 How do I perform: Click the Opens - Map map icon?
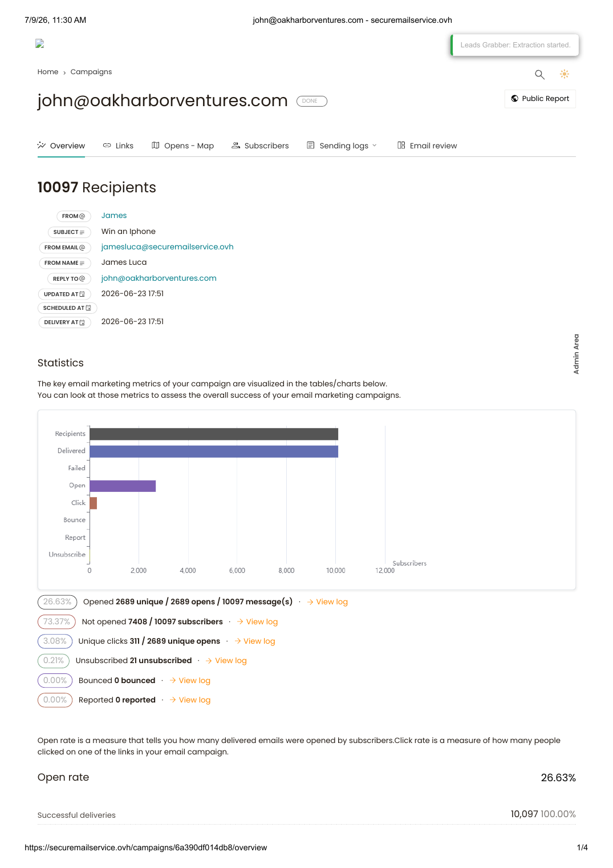[156, 146]
